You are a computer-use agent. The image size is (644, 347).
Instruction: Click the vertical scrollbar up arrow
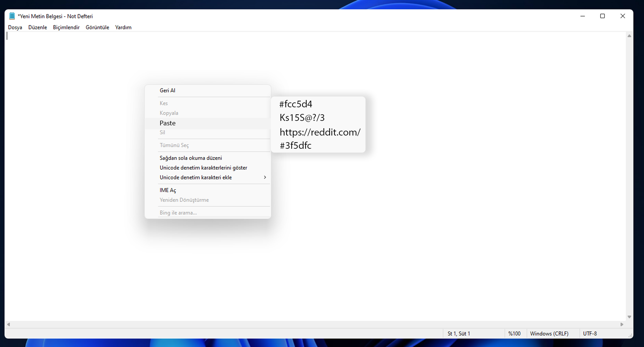point(629,36)
